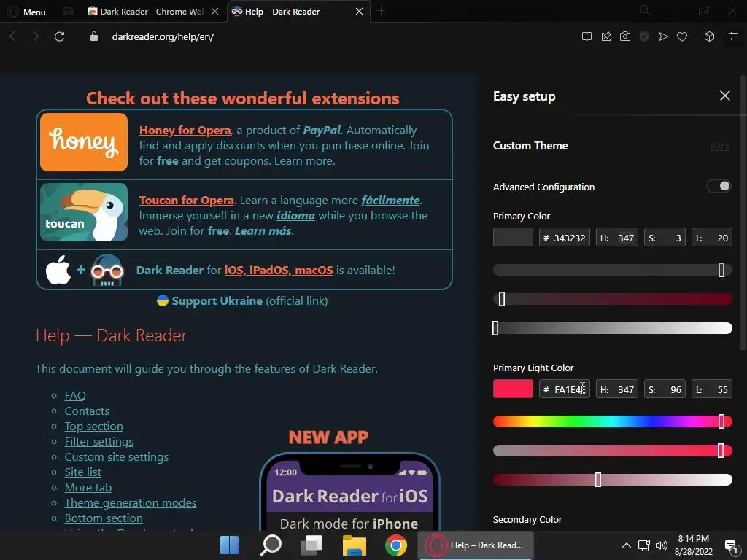Click the Primary Color swatch
The width and height of the screenshot is (747, 560).
(x=513, y=237)
